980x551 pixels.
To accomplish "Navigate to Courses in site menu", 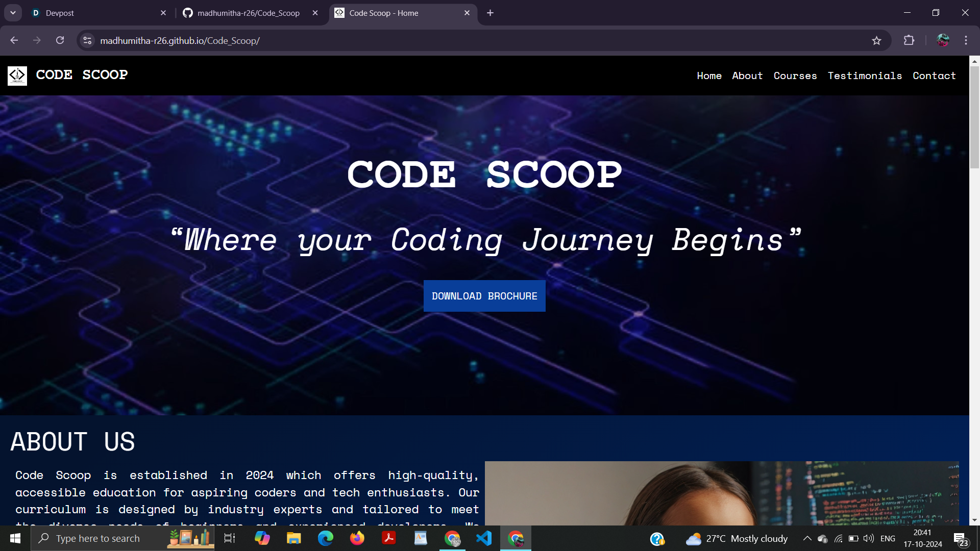I will 795,76.
